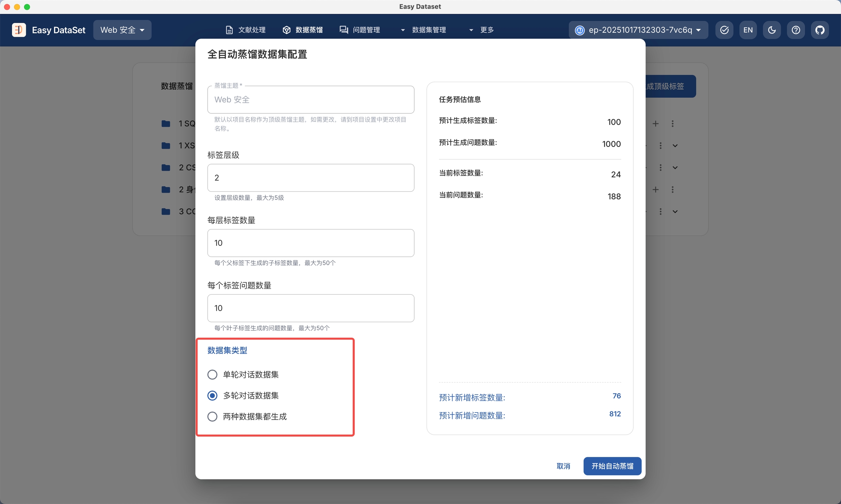Click the Easy DataSet logo icon

(x=19, y=30)
